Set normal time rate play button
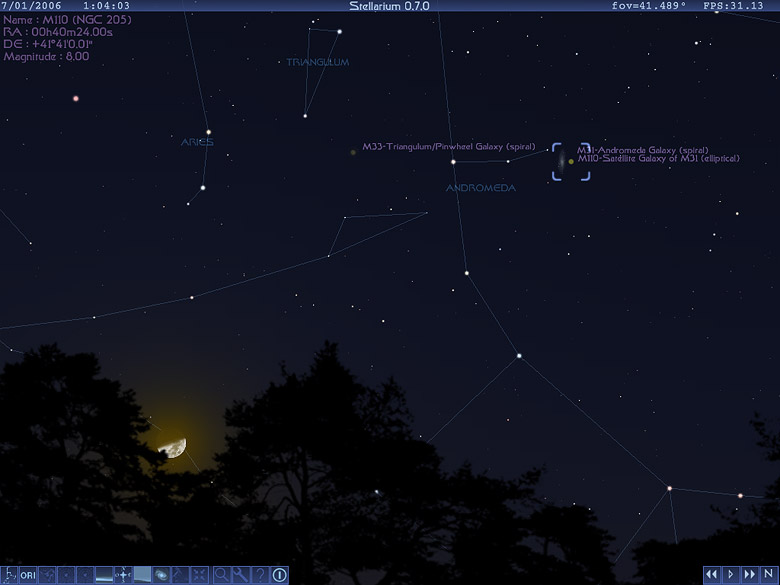 731,575
